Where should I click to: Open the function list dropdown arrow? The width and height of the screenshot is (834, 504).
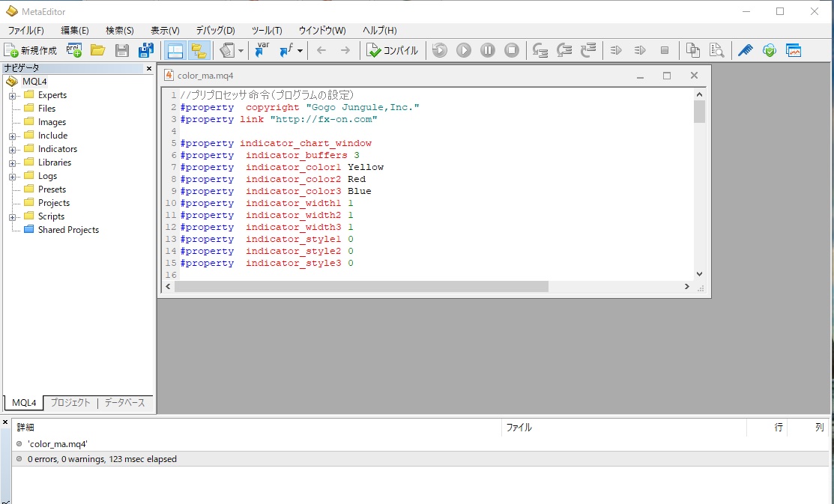300,51
